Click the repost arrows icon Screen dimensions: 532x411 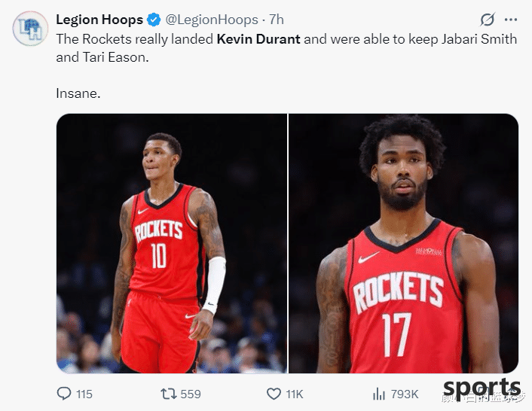(x=168, y=394)
